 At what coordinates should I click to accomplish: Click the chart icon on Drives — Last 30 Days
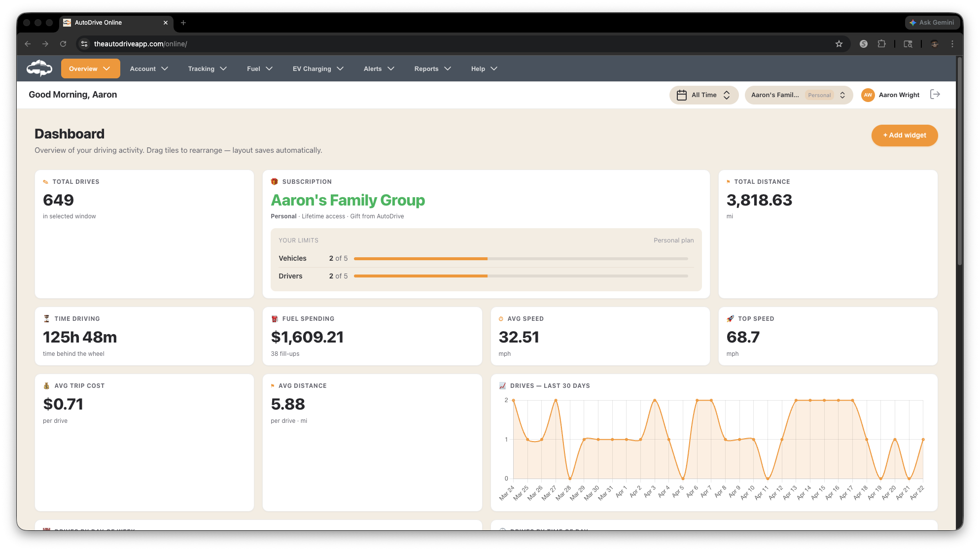point(503,385)
